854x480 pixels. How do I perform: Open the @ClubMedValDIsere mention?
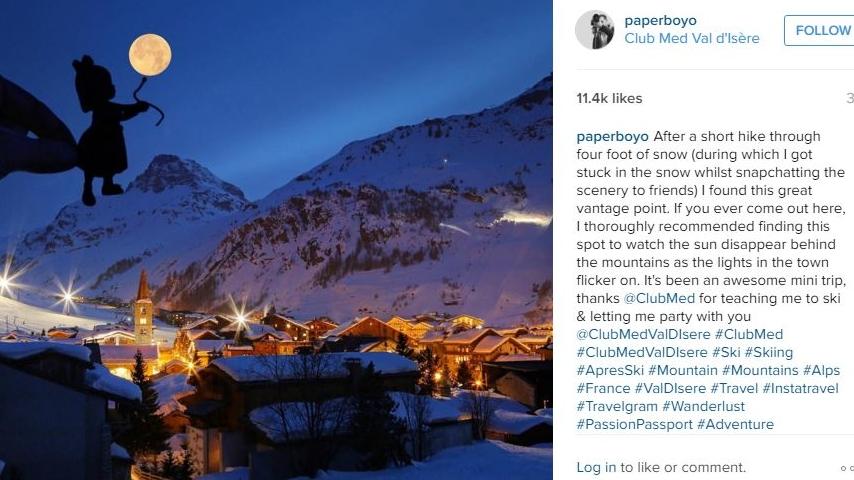(x=643, y=335)
